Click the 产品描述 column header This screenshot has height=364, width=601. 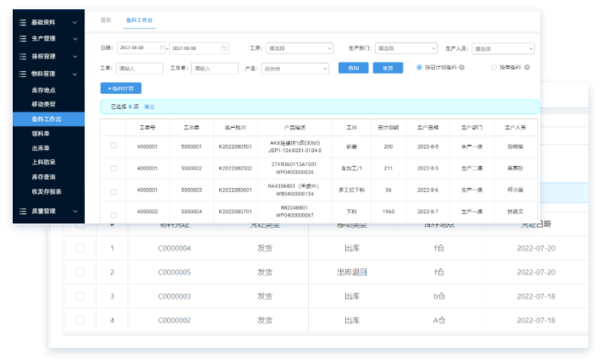coord(295,128)
